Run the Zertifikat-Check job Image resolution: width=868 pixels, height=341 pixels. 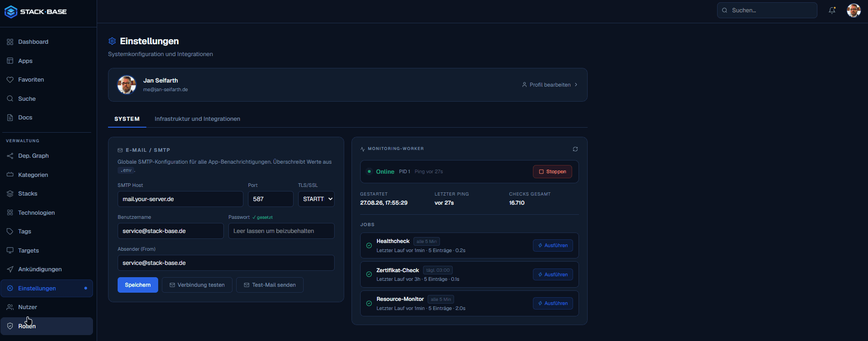(x=553, y=274)
